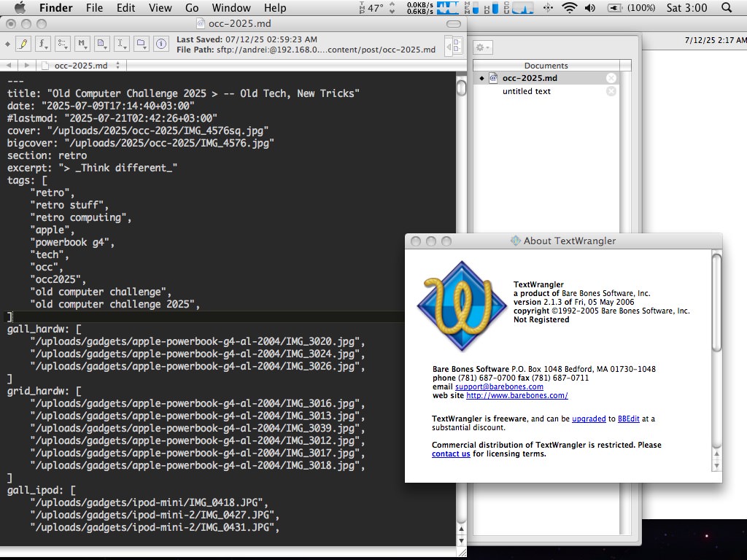Click the About TextWrangler scrollbar thumb
Screen dimensions: 747x560
716,303
